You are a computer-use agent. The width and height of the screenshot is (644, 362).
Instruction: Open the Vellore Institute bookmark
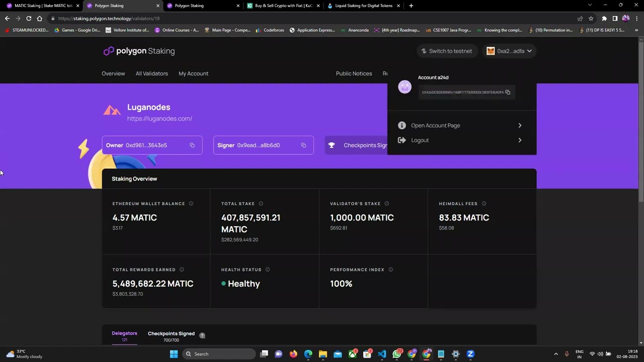127,30
